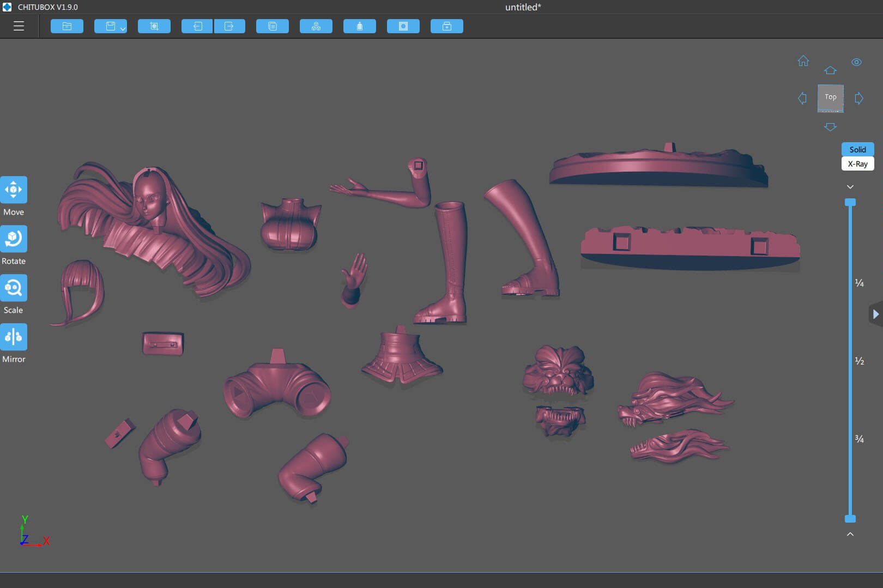Click the ¼ mark on the slider
This screenshot has width=883, height=588.
point(860,283)
